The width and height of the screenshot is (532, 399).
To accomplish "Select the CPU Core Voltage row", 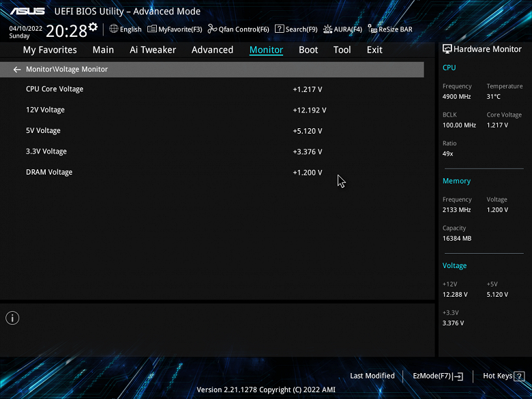I will 211,89.
